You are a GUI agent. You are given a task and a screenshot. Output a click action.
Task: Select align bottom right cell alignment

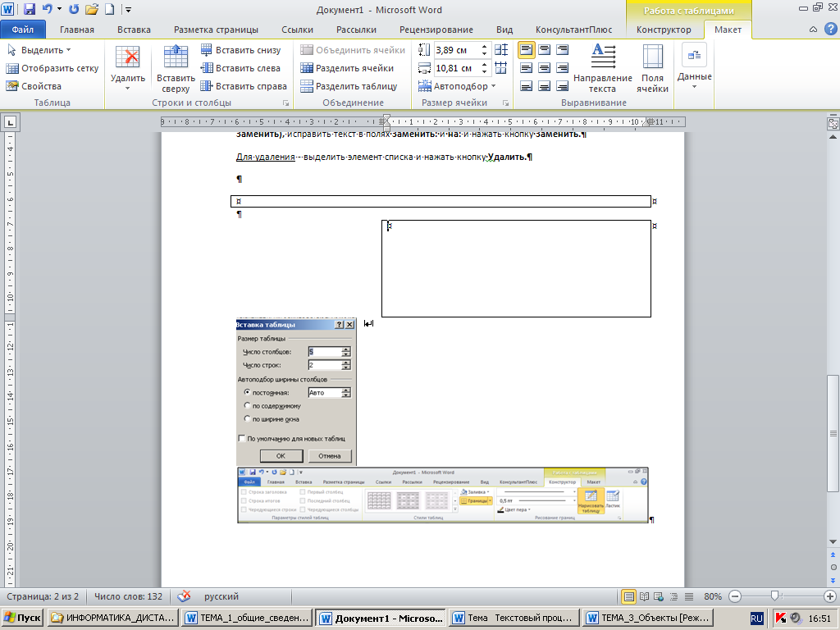pos(562,85)
